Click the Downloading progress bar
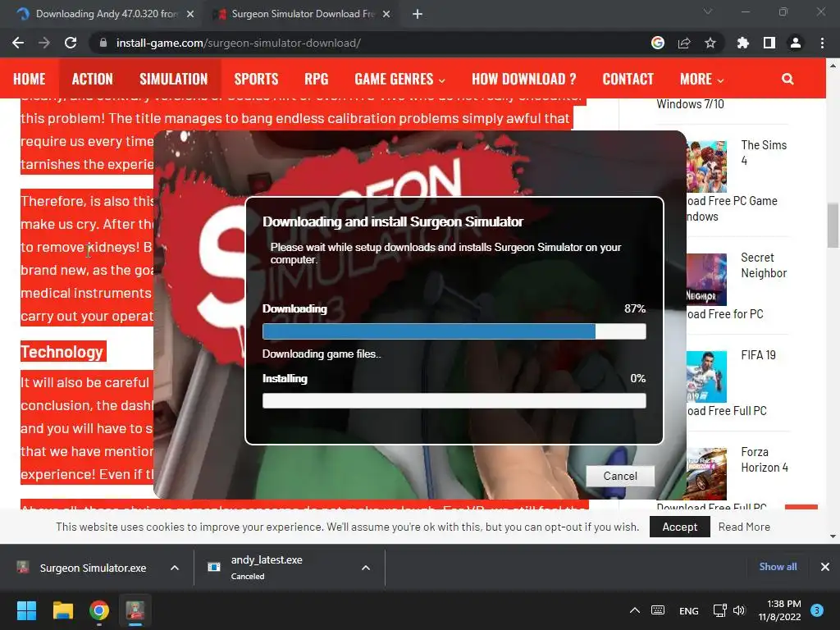 click(x=454, y=331)
